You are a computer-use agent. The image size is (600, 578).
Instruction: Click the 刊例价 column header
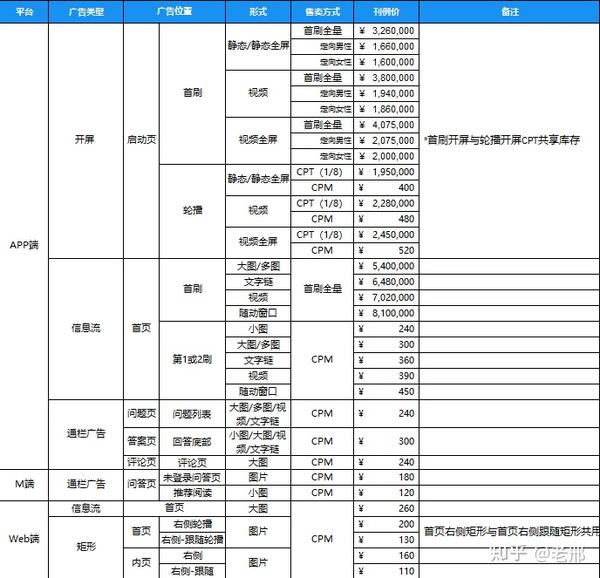pyautogui.click(x=386, y=11)
